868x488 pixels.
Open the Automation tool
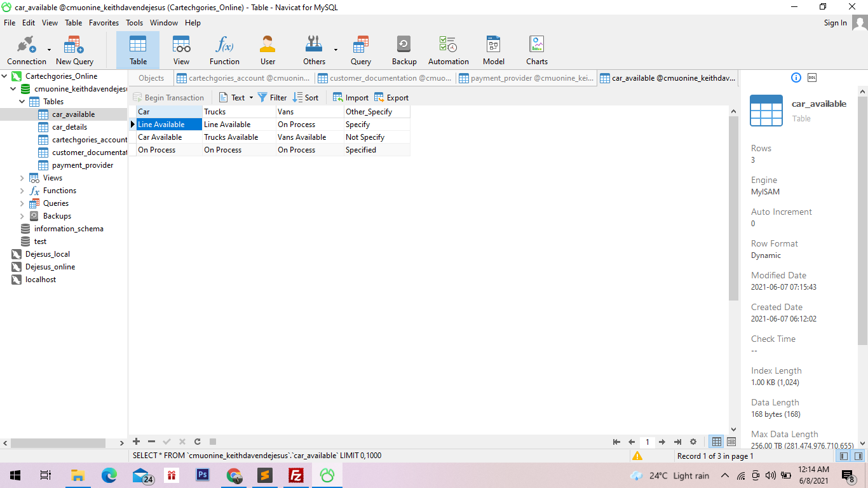[x=448, y=51]
